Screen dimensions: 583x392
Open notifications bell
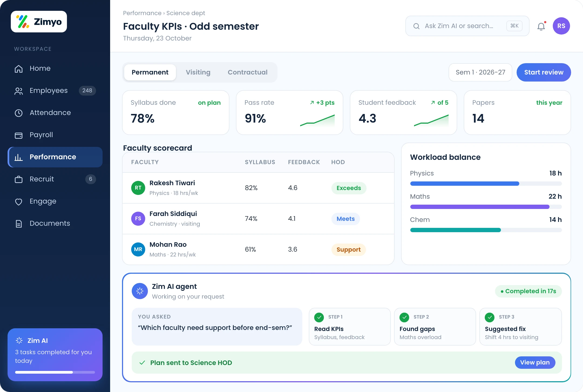pyautogui.click(x=541, y=26)
